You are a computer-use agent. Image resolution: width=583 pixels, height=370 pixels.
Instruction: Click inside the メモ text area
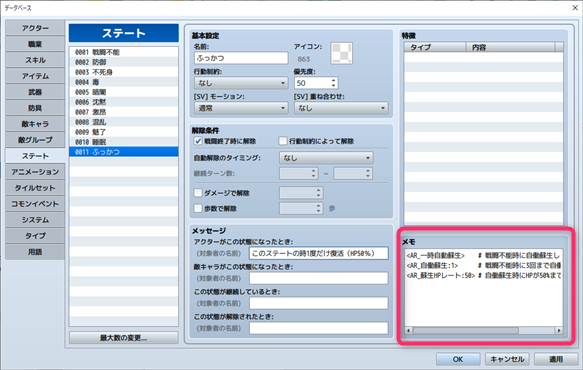coord(484,288)
